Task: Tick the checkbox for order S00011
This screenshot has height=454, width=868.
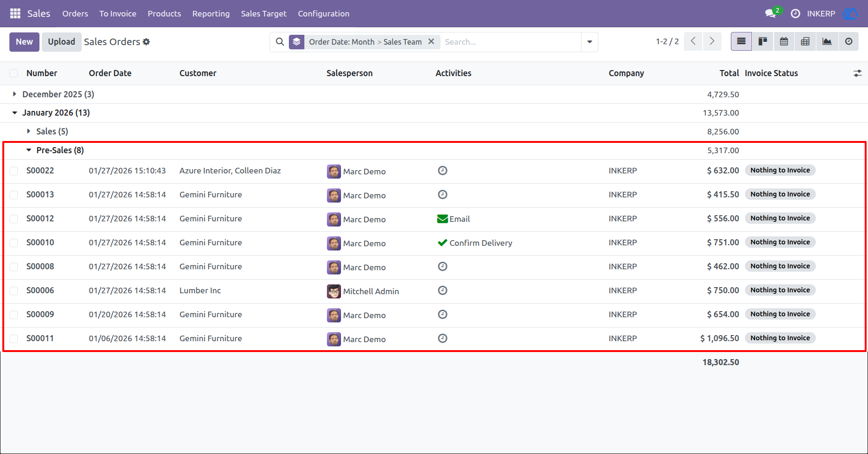Action: 14,339
